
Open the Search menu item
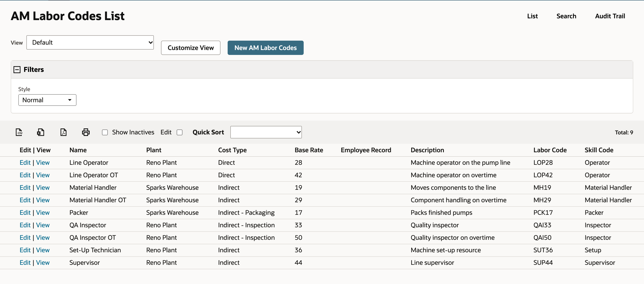point(566,16)
